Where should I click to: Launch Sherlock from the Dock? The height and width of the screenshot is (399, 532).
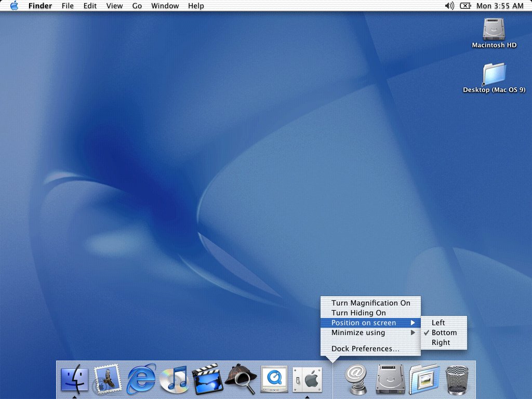pos(241,379)
